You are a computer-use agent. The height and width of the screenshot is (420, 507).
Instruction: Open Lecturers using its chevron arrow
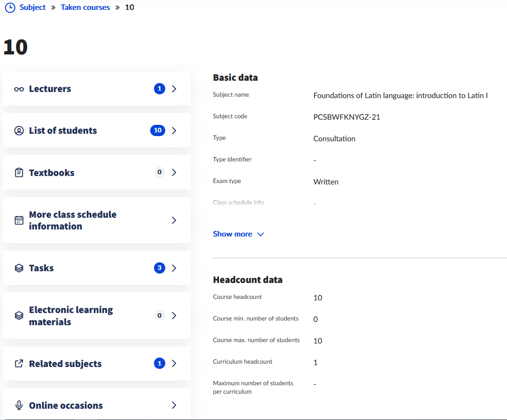click(174, 89)
